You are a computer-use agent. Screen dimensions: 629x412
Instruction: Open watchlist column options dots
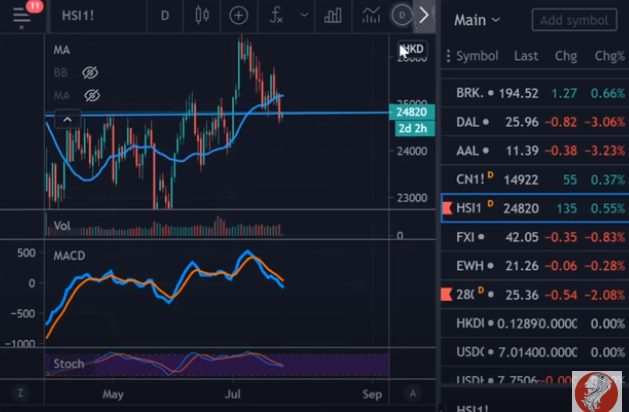coord(448,56)
